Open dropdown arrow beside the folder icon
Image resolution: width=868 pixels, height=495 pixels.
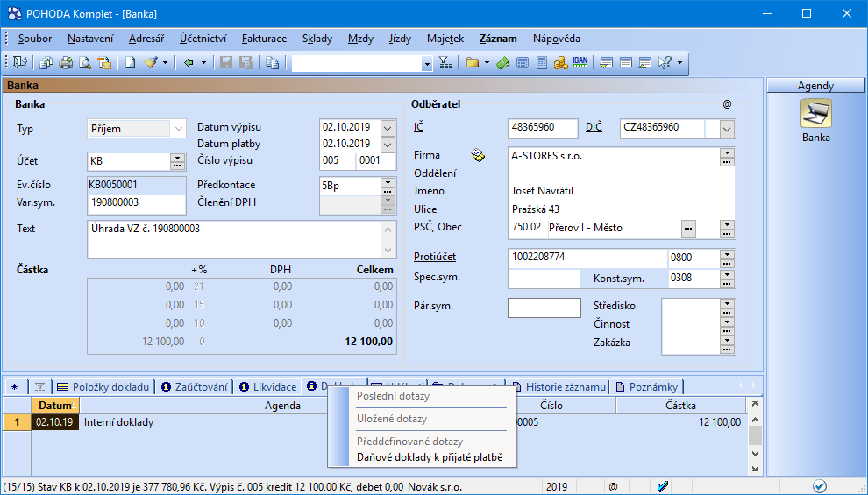click(x=487, y=62)
